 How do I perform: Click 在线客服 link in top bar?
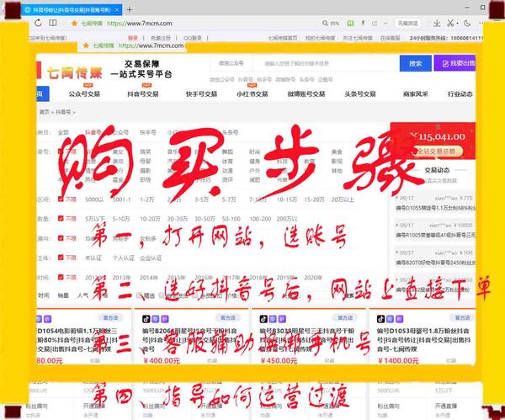point(390,38)
